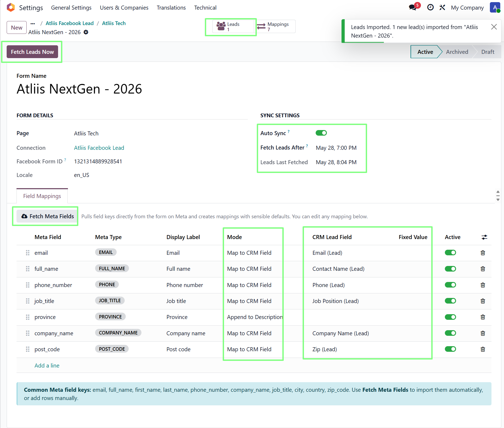Image resolution: width=504 pixels, height=428 pixels.
Task: Open the Atliis Facebook Lead connection link
Action: pyautogui.click(x=99, y=148)
